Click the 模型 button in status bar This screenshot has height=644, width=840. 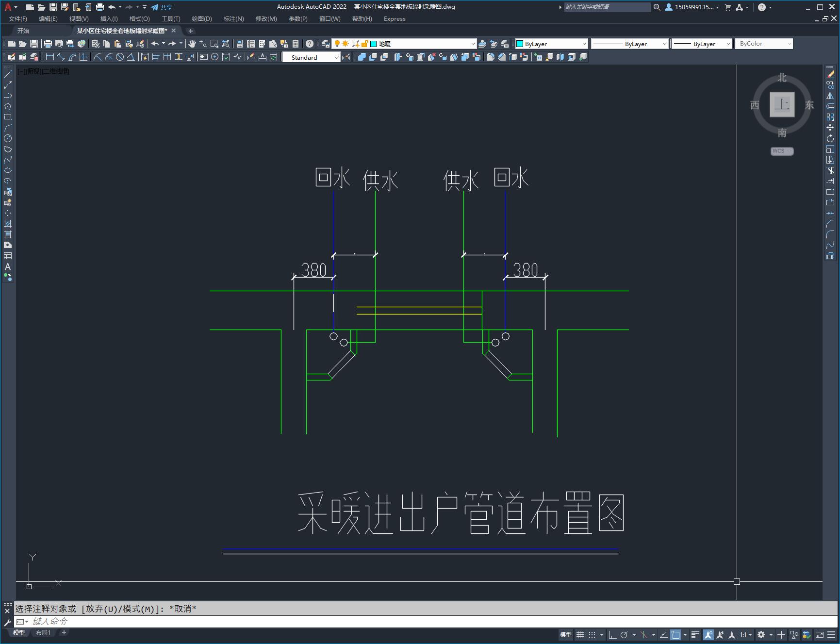point(566,635)
